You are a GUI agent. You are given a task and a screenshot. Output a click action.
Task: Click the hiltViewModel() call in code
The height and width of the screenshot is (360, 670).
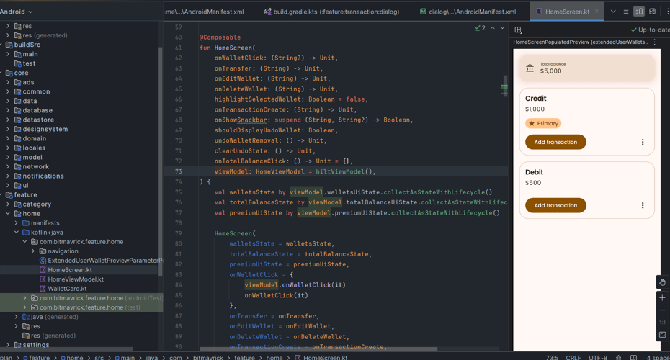point(344,172)
